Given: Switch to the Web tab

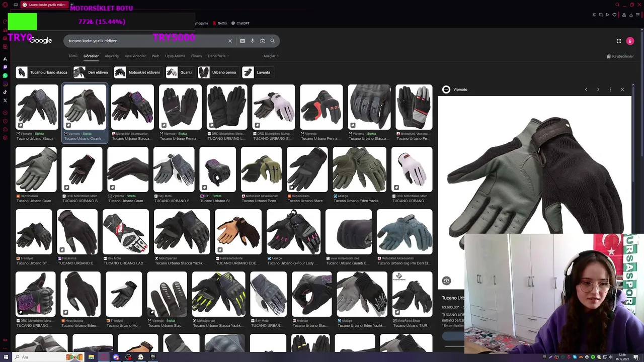Looking at the screenshot, I should (x=155, y=56).
